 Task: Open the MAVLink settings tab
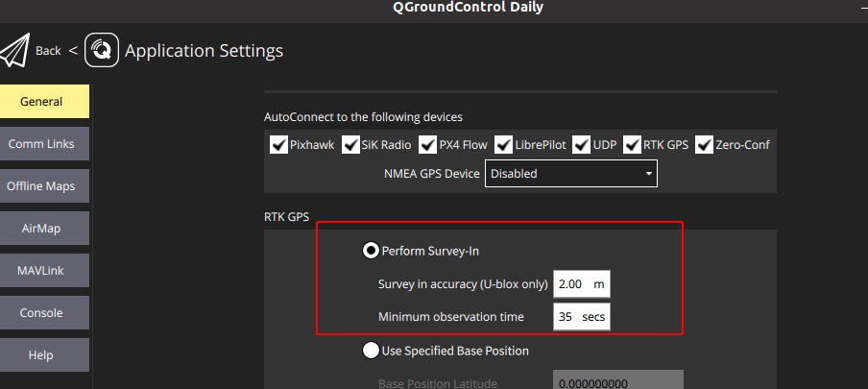[x=44, y=271]
